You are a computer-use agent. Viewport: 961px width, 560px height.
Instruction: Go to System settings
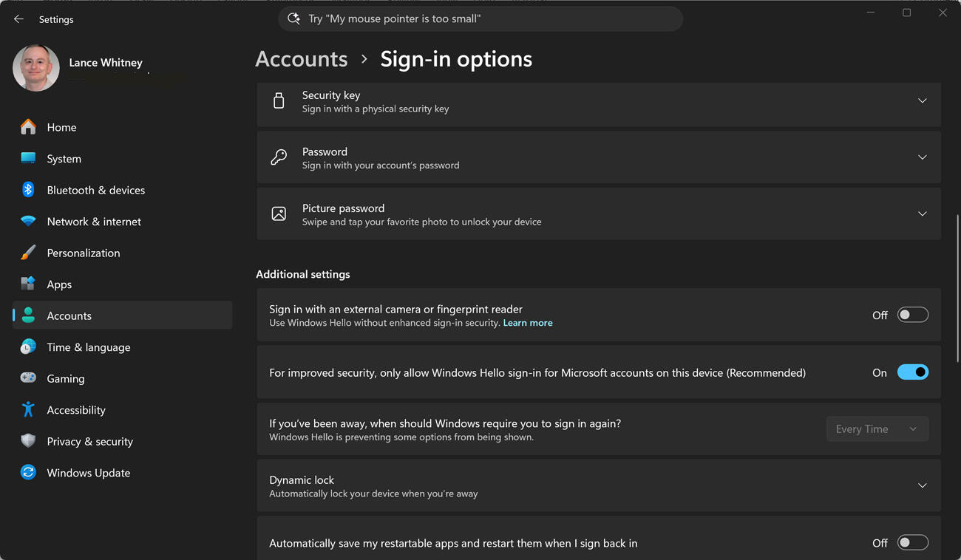pos(122,158)
